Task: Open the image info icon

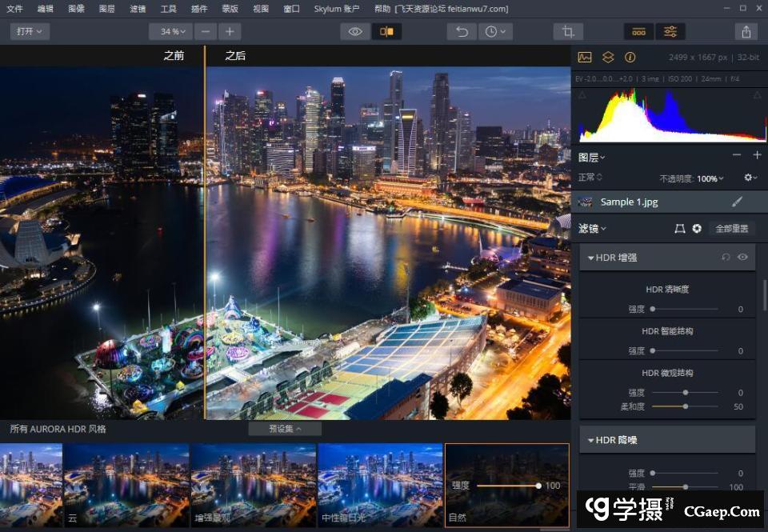Action: (x=630, y=58)
